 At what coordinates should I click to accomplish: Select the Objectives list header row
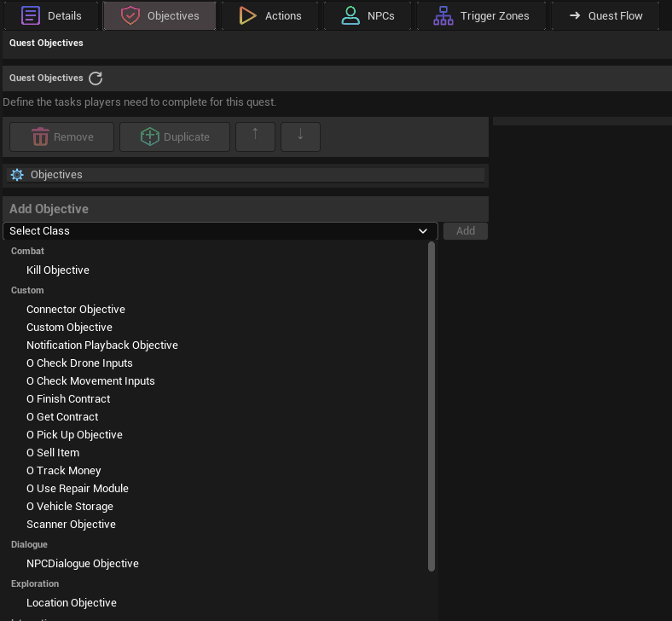coord(246,175)
